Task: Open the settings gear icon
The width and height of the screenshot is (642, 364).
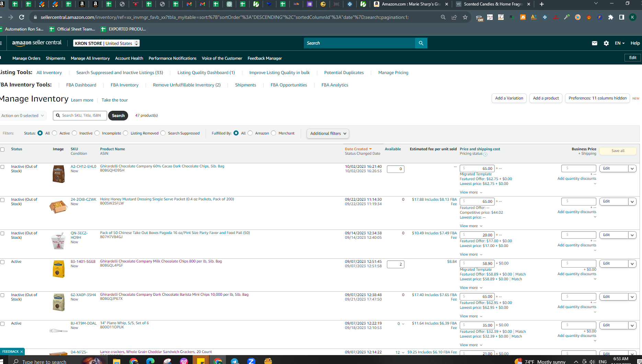Action: 606,43
